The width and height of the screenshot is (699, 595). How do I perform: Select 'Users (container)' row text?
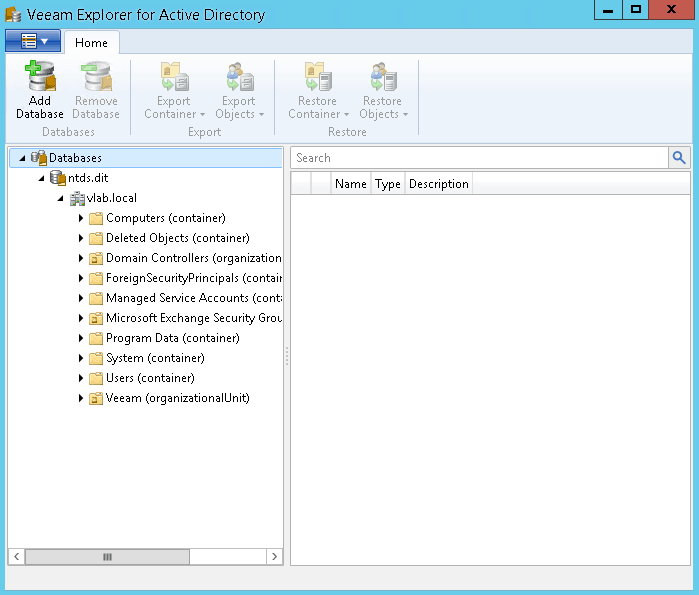tap(150, 378)
